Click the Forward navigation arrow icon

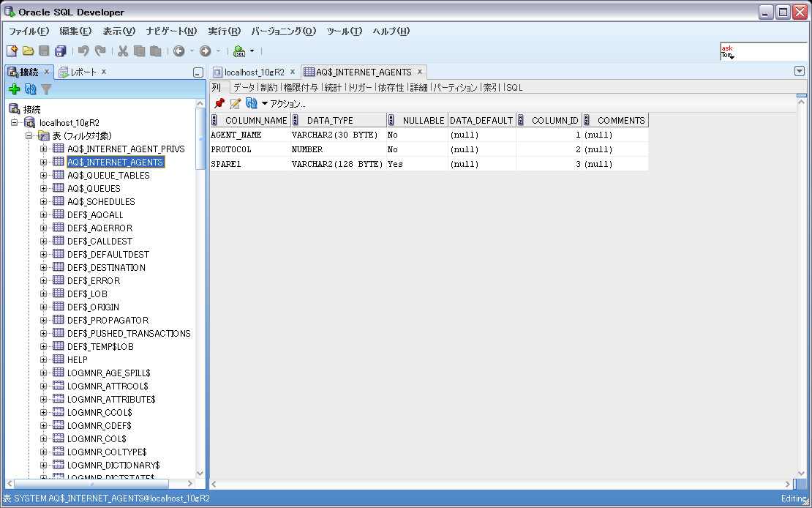click(205, 51)
